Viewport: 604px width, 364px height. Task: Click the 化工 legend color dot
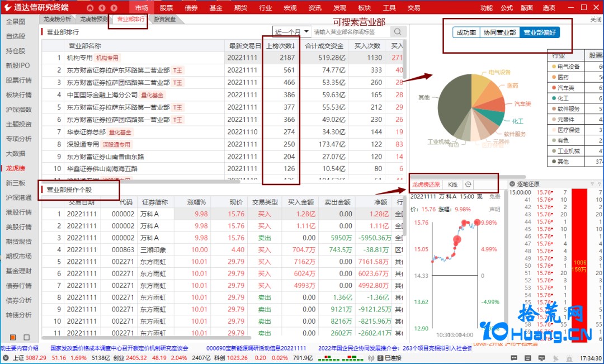point(554,98)
